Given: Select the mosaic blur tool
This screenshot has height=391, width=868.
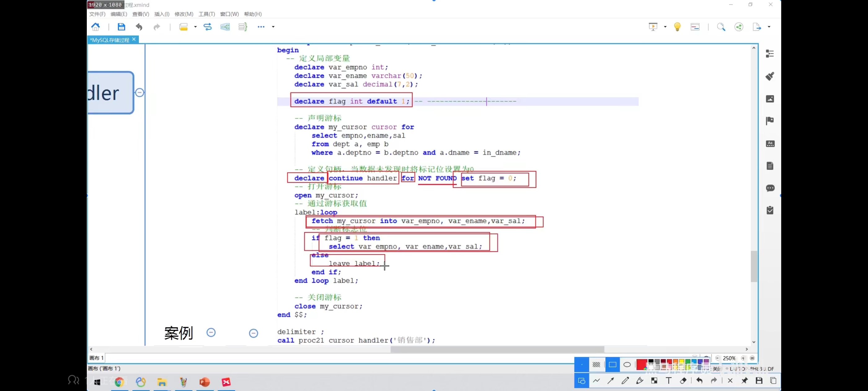Looking at the screenshot, I should [654, 381].
